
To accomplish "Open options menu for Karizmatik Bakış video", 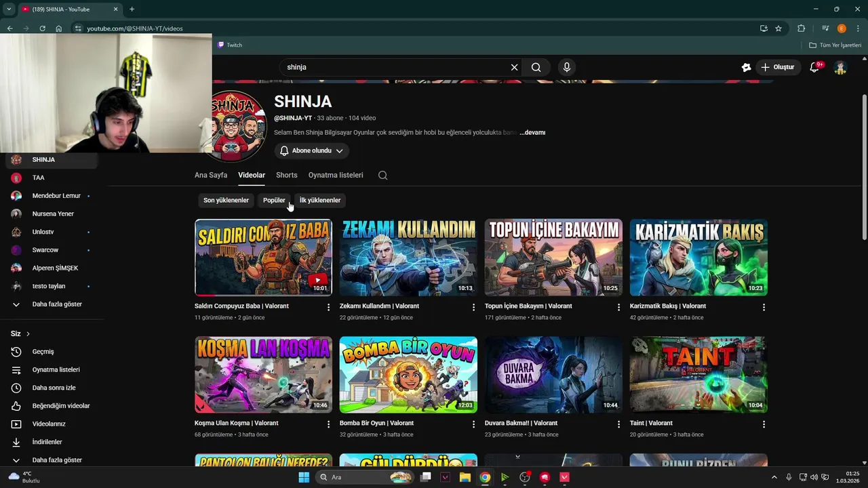I will click(x=764, y=307).
